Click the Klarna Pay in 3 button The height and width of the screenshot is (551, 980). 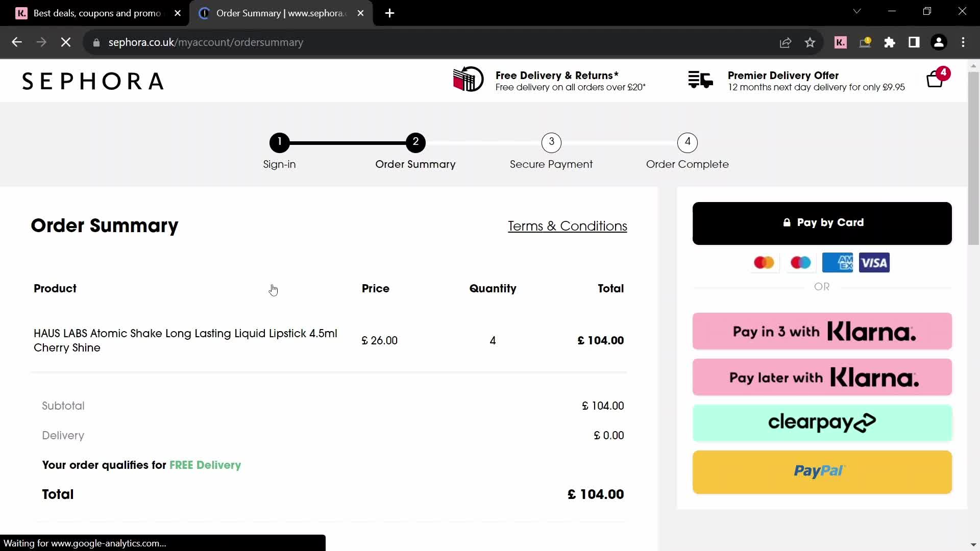coord(822,330)
